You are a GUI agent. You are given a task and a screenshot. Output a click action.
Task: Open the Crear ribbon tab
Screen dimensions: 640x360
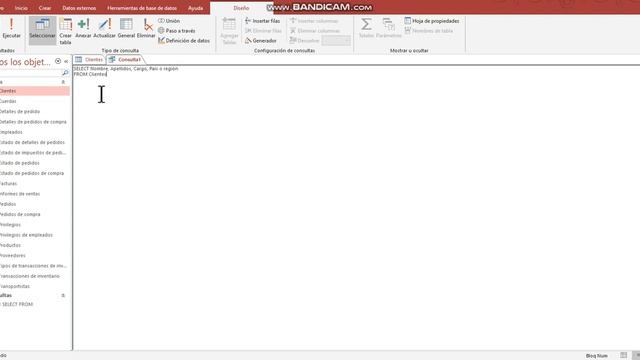tap(45, 8)
